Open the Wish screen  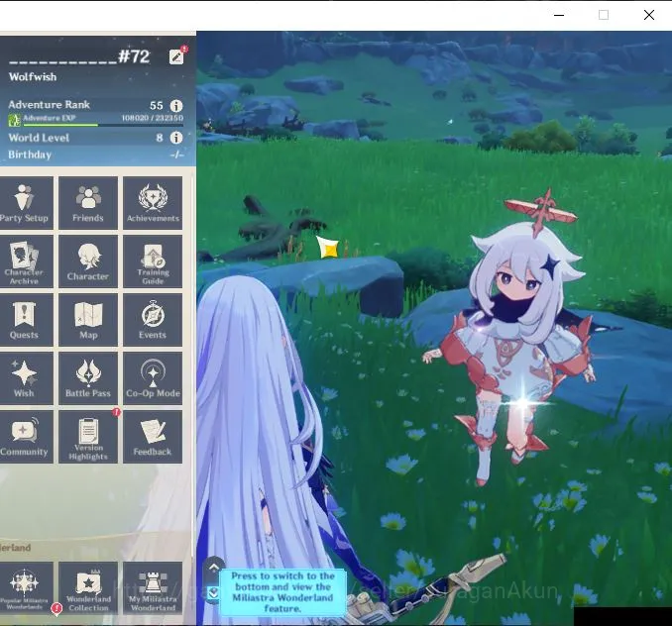click(26, 378)
